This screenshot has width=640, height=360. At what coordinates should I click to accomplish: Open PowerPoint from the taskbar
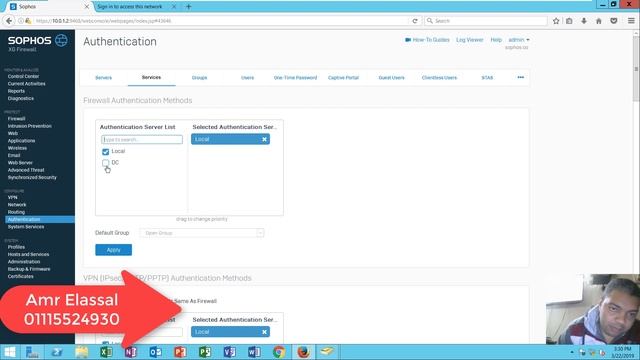point(180,352)
